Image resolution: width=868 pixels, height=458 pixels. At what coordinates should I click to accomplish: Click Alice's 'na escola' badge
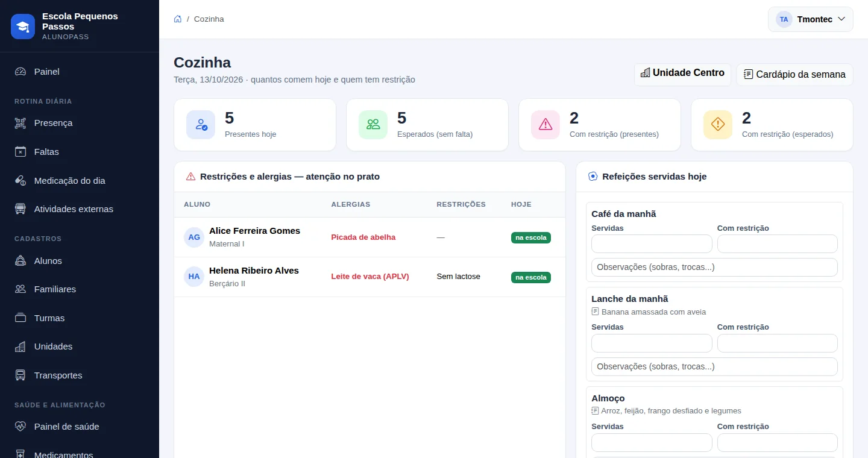[x=531, y=237]
